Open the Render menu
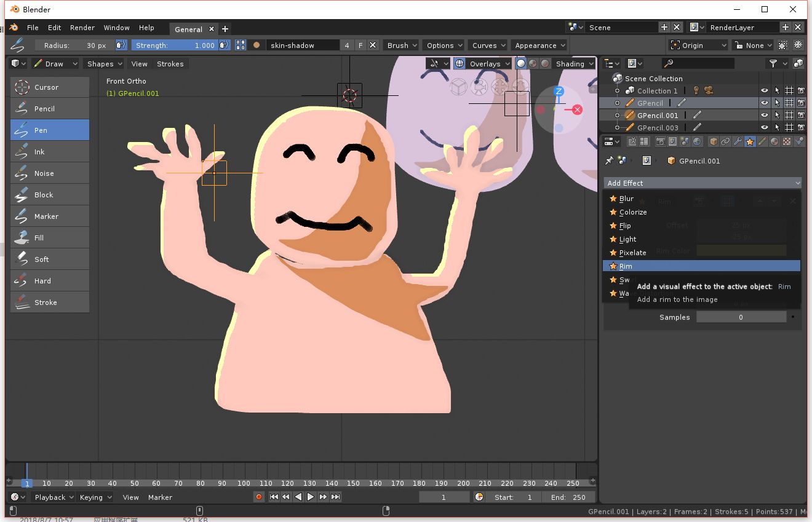812x522 pixels. click(82, 28)
